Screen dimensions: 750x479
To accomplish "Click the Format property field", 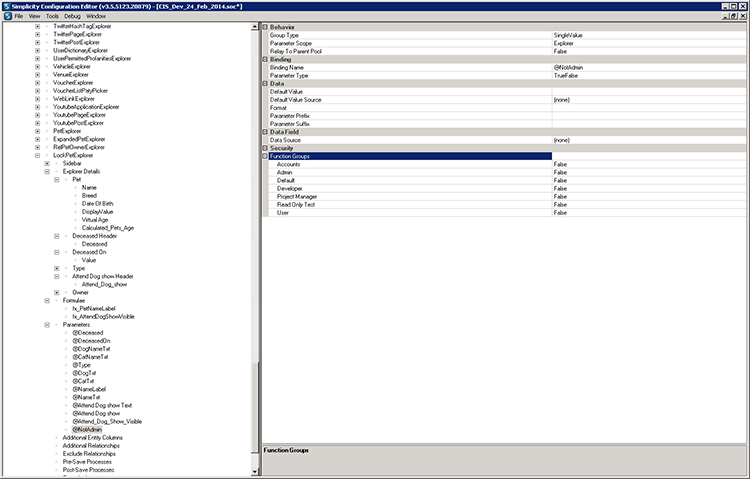I will tap(649, 108).
